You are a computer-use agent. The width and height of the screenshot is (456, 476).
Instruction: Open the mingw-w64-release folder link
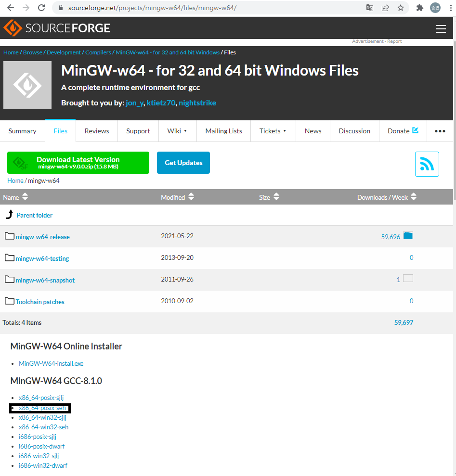pos(42,237)
